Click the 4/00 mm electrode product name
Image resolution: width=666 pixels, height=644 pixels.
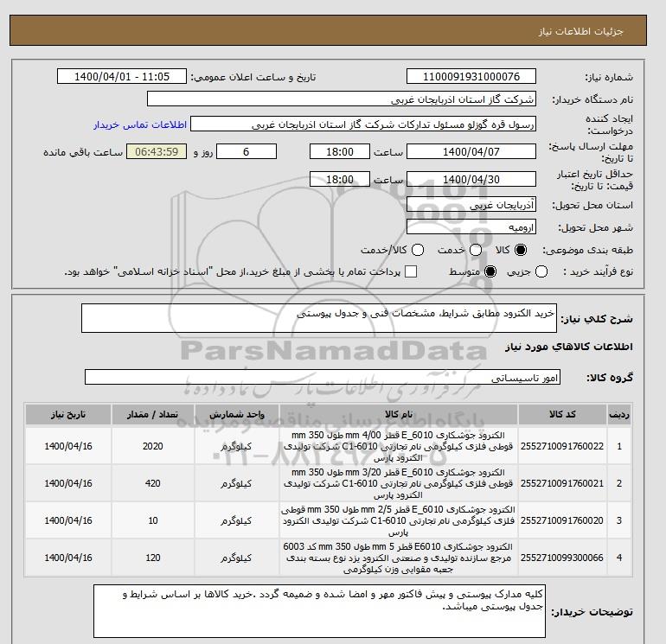[x=399, y=446]
